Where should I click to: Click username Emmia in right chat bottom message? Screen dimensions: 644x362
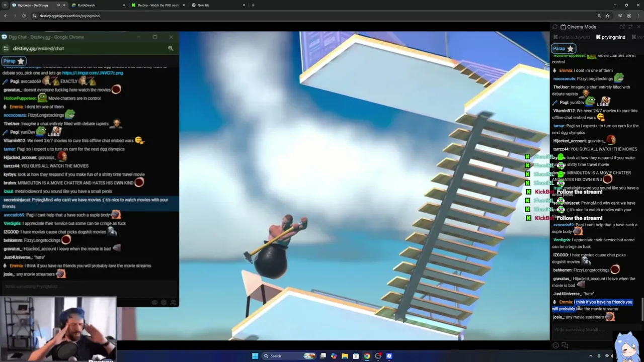[566, 302]
